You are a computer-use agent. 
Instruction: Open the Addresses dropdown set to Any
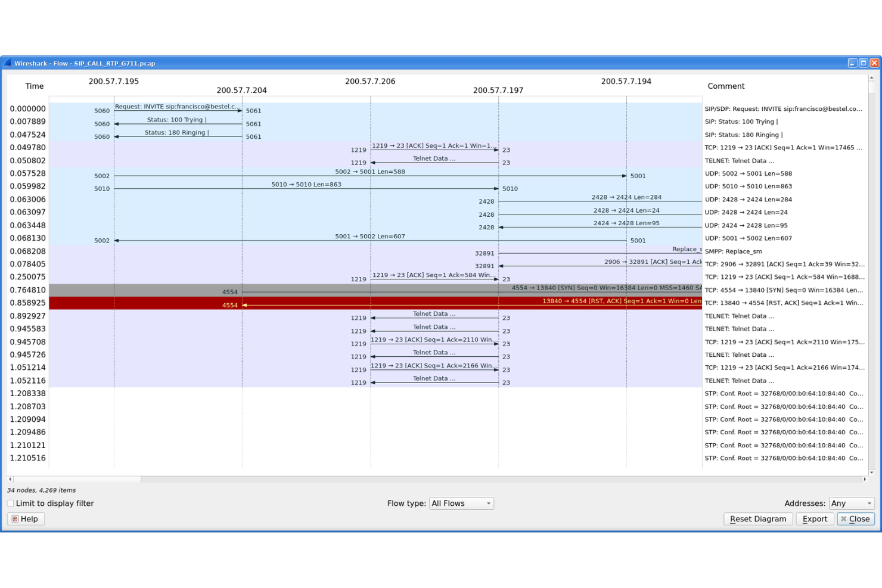pos(852,503)
